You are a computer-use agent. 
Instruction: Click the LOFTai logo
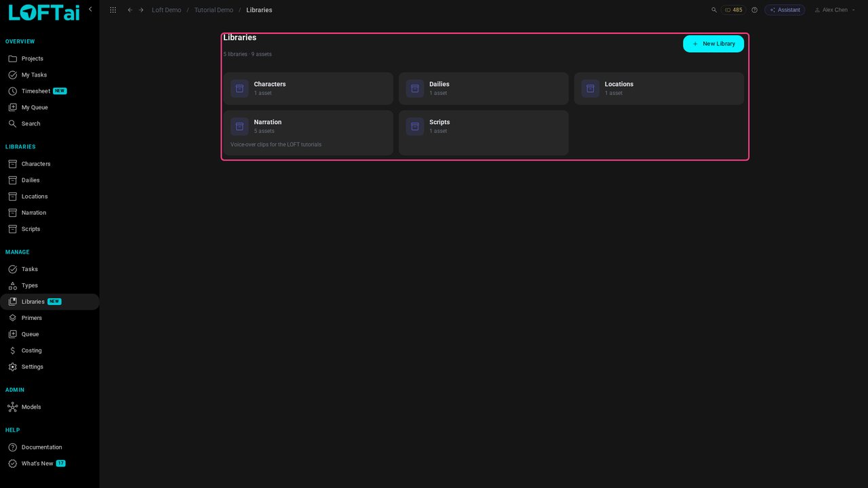pyautogui.click(x=44, y=12)
